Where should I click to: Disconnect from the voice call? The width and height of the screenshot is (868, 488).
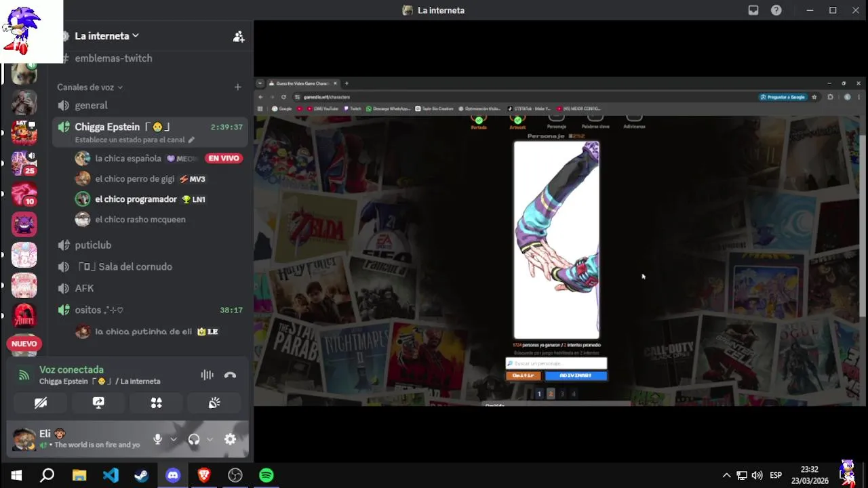click(x=230, y=375)
